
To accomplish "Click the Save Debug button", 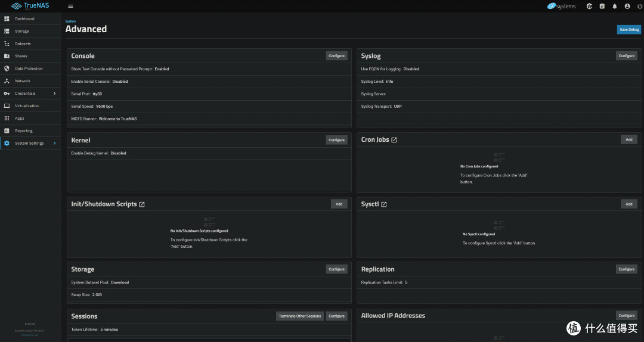I will pyautogui.click(x=628, y=29).
